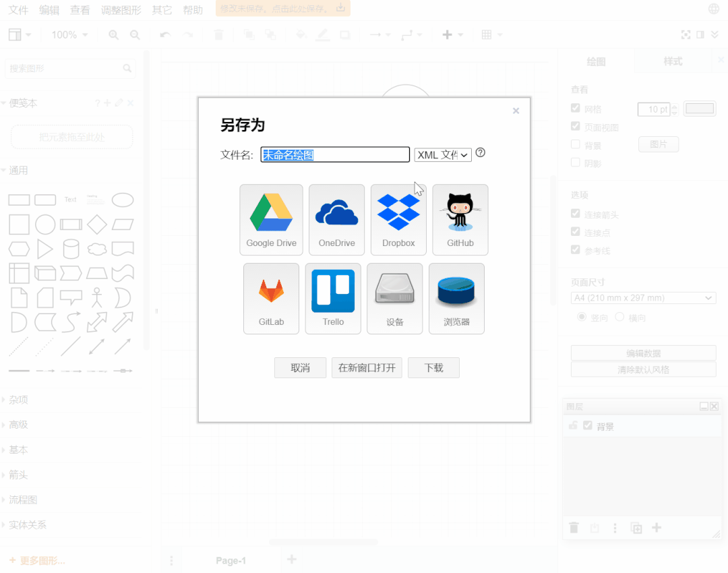Save to local device (设备)
Image resolution: width=728 pixels, height=573 pixels.
pos(394,299)
